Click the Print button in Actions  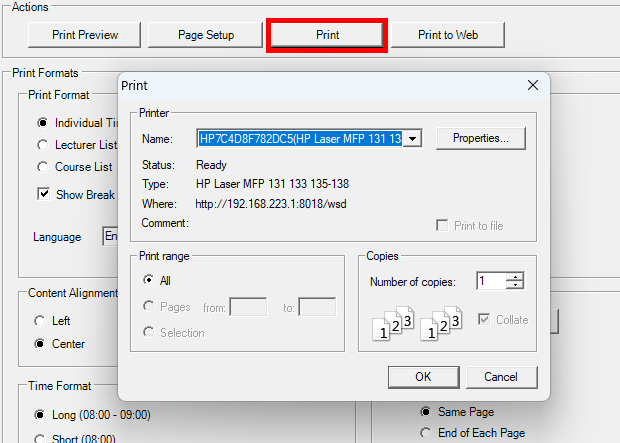pos(327,35)
